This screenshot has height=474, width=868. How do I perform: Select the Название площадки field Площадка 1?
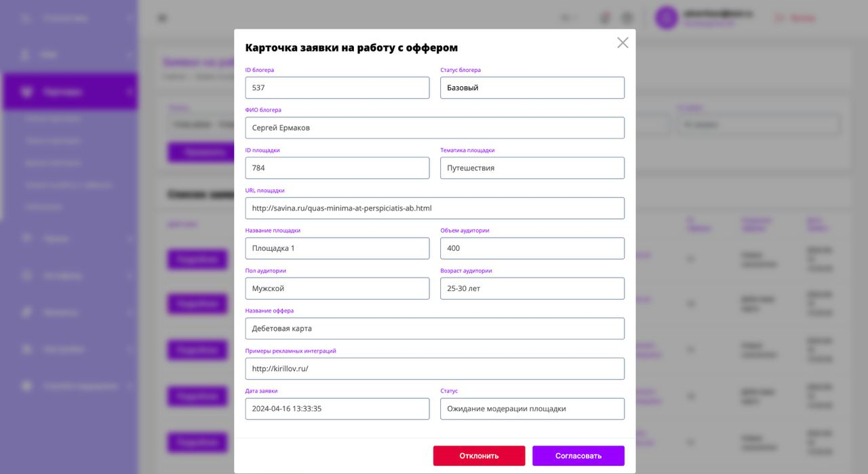click(337, 248)
